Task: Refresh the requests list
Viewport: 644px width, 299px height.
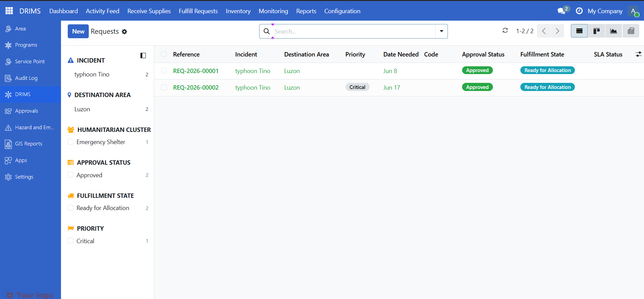Action: [x=505, y=30]
